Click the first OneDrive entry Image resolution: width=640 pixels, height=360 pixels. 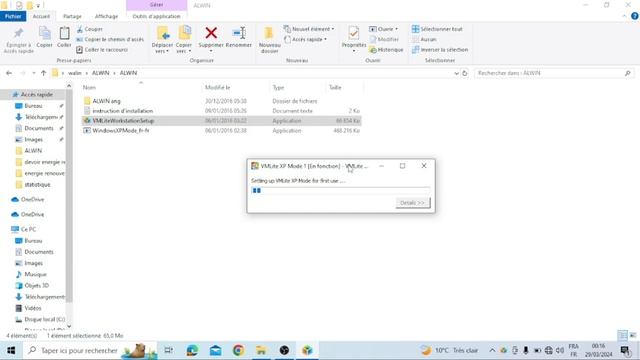(32, 200)
